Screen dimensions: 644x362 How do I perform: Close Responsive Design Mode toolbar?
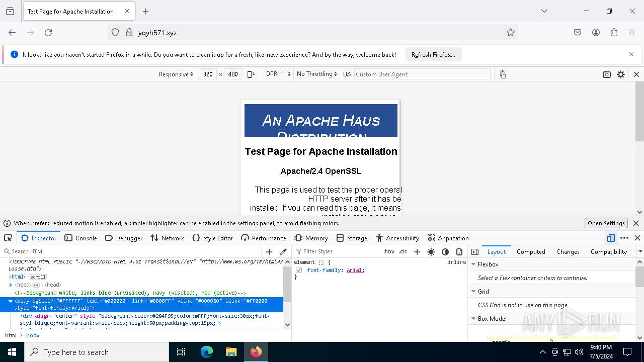636,74
